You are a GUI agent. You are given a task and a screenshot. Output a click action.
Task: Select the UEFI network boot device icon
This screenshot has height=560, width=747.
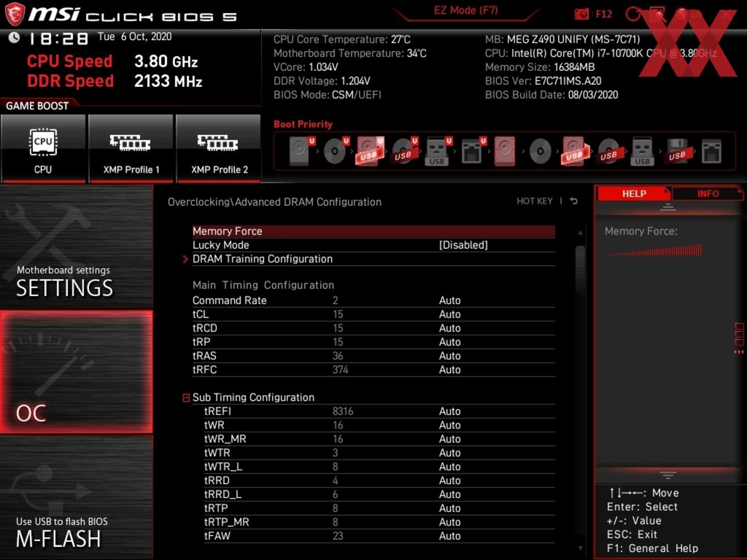point(473,151)
